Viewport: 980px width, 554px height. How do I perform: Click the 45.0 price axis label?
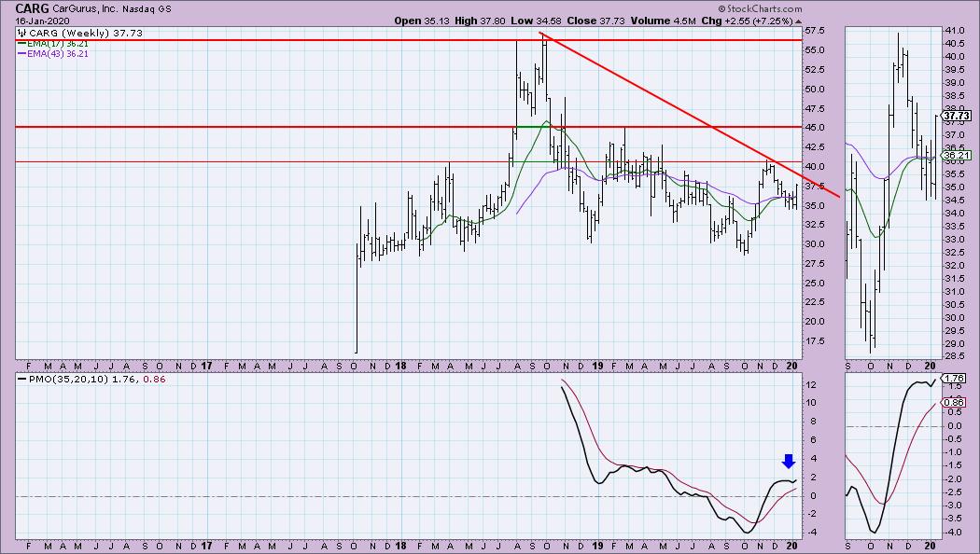816,128
